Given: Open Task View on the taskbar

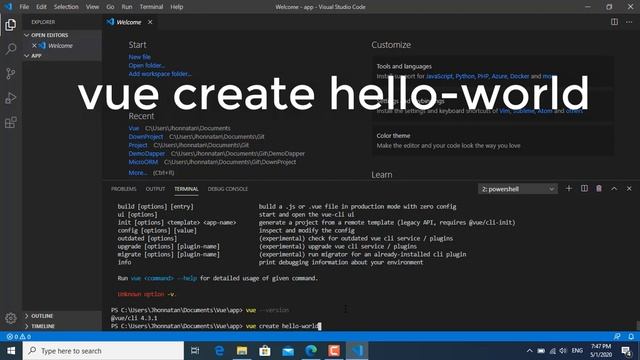Looking at the screenshot, I should [195, 351].
